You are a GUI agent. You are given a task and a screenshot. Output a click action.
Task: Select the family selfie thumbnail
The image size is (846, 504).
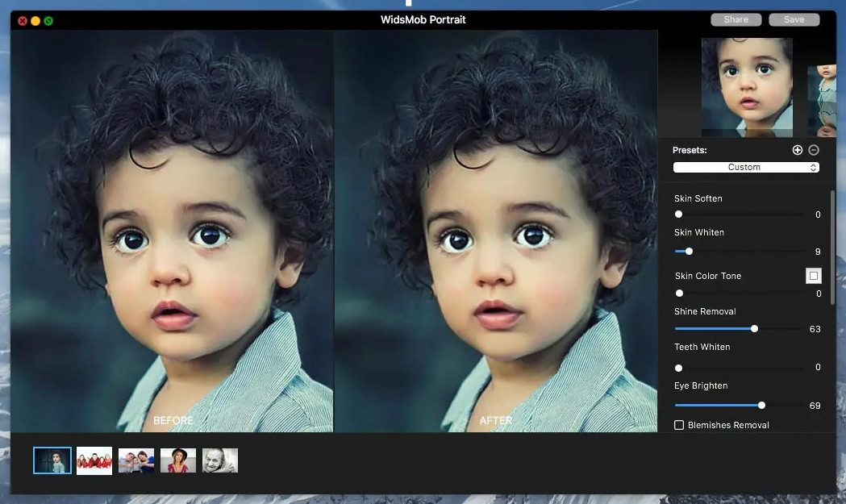136,460
